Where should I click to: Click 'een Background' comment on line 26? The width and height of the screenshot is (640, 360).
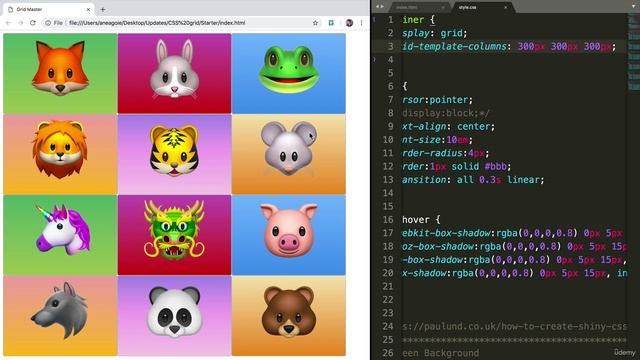(x=440, y=353)
